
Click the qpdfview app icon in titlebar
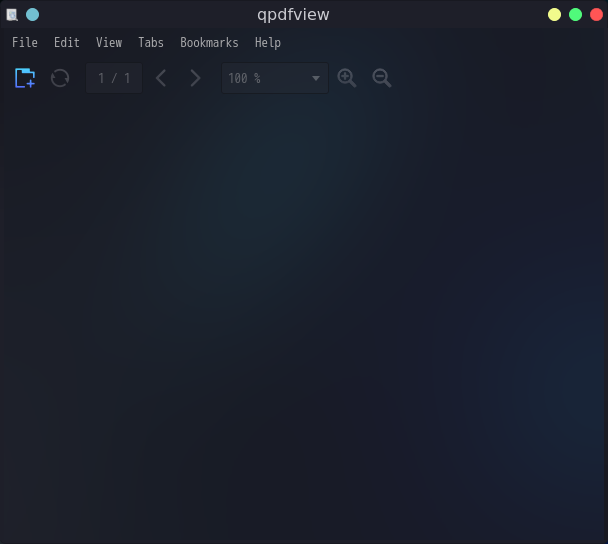(12, 15)
